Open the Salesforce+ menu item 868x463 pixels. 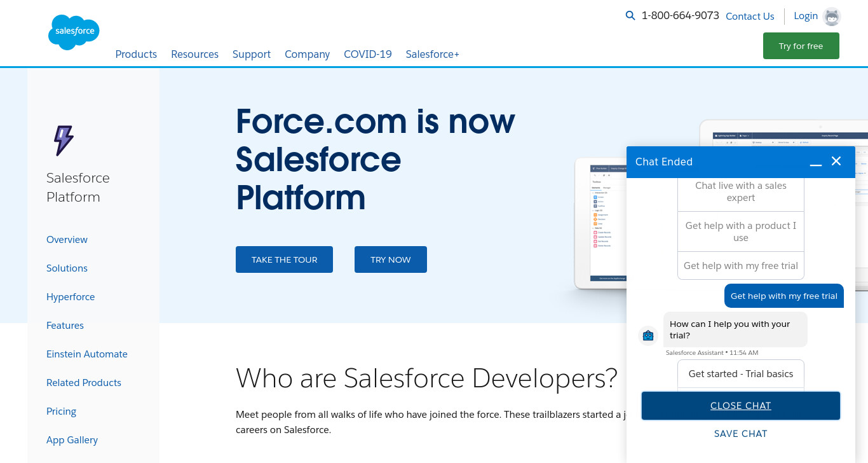tap(433, 54)
